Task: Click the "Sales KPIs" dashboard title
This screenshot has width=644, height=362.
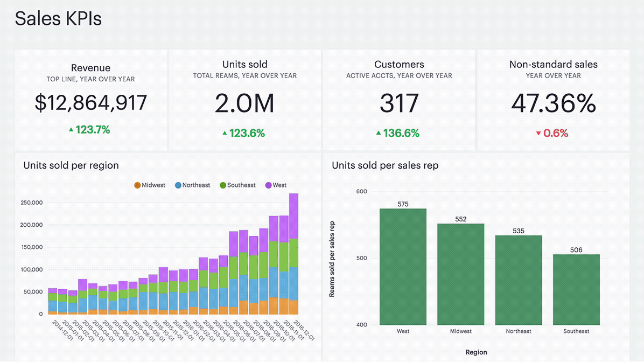Action: 58,18
